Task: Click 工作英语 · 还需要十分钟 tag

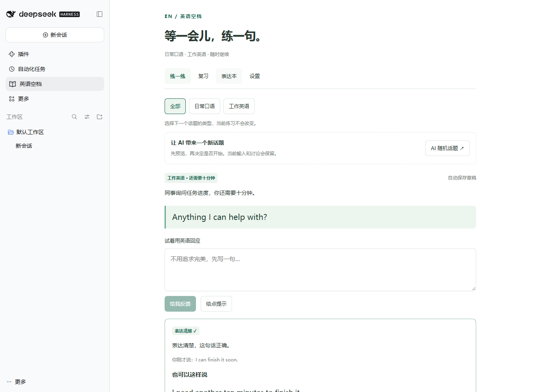Action: [x=191, y=178]
